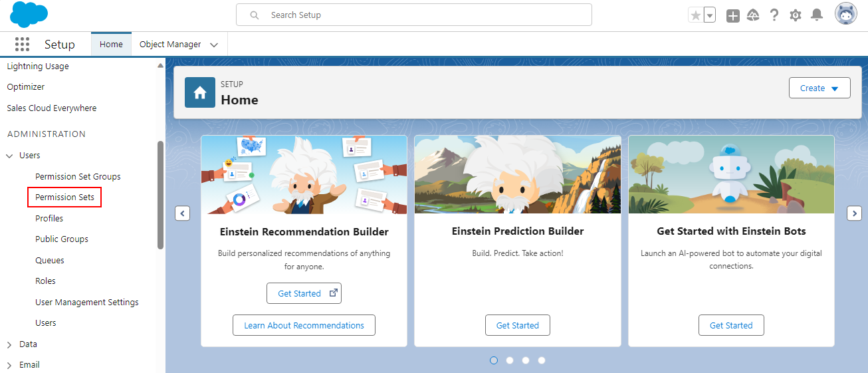Open the Object Manager tab
The width and height of the screenshot is (868, 373).
coord(170,45)
